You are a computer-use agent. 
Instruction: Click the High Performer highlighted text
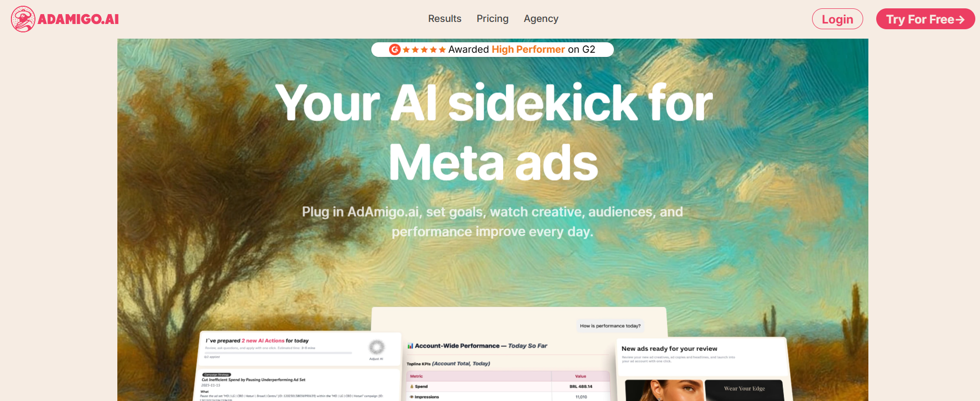(528, 50)
